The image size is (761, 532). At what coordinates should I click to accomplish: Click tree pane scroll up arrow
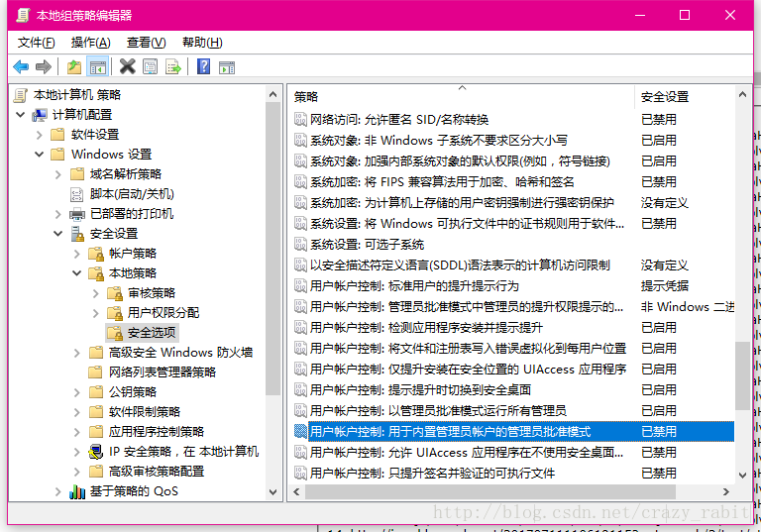(272, 95)
